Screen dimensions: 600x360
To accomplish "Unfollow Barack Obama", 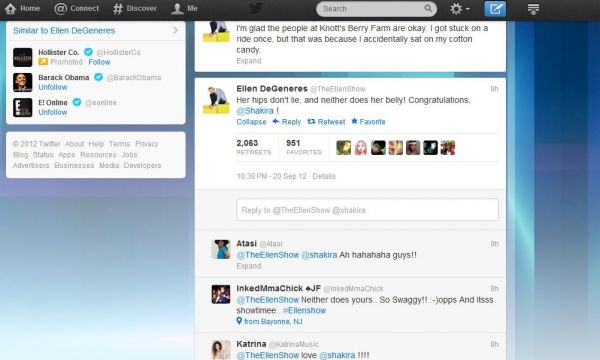I will (52, 87).
